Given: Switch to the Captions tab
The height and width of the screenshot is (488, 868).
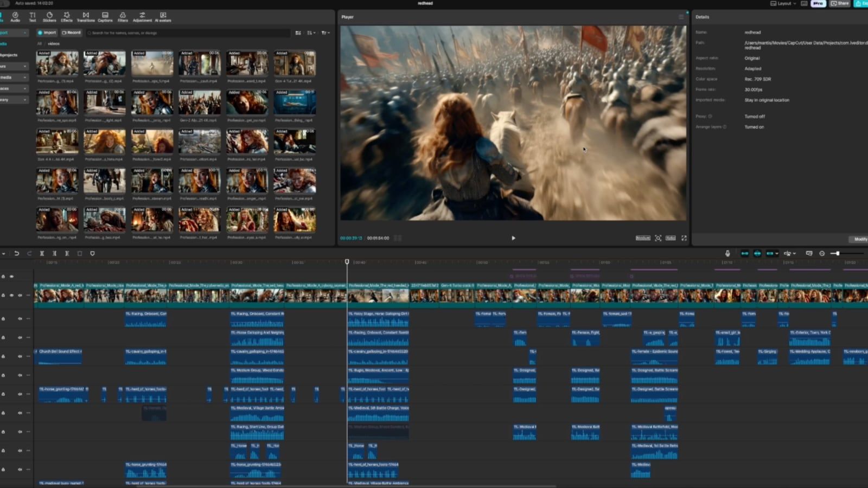Looking at the screenshot, I should pyautogui.click(x=105, y=17).
